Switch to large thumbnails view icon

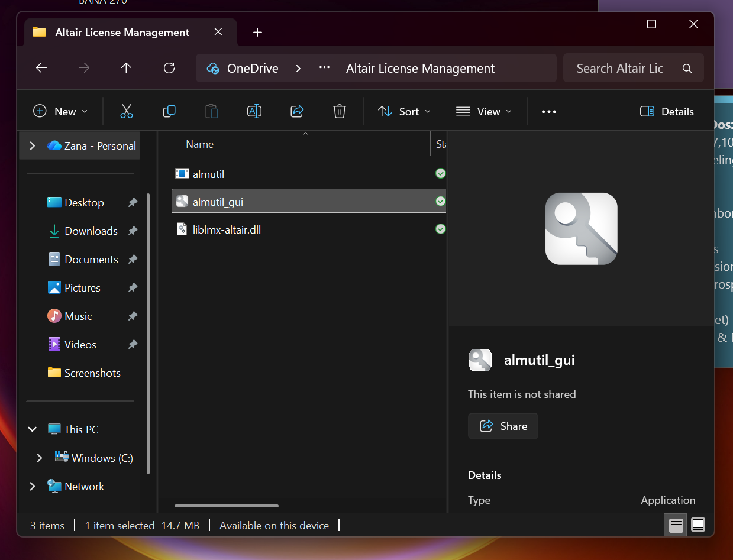click(698, 525)
